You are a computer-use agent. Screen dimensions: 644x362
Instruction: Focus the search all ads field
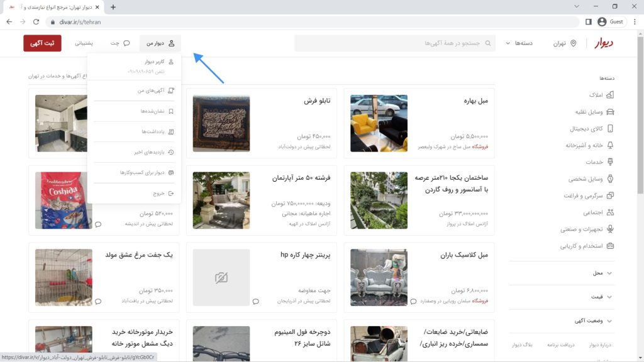[x=395, y=43]
